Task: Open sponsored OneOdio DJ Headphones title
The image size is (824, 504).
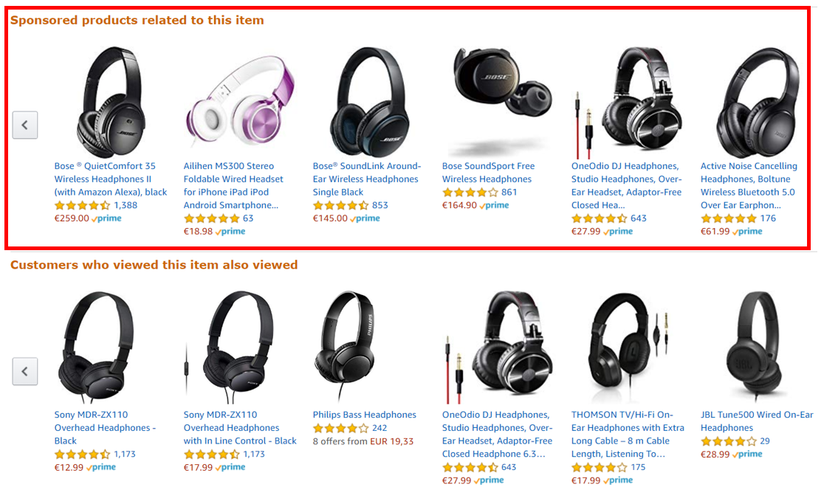Action: 626,185
